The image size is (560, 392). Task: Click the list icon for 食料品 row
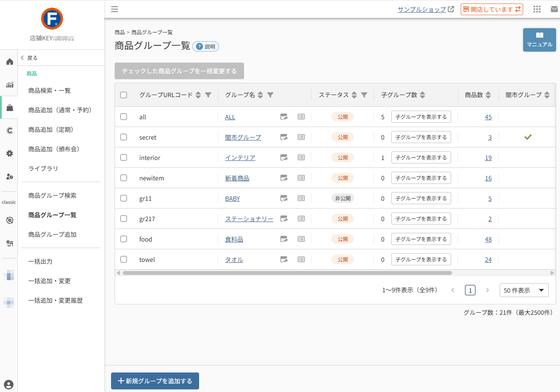(301, 239)
